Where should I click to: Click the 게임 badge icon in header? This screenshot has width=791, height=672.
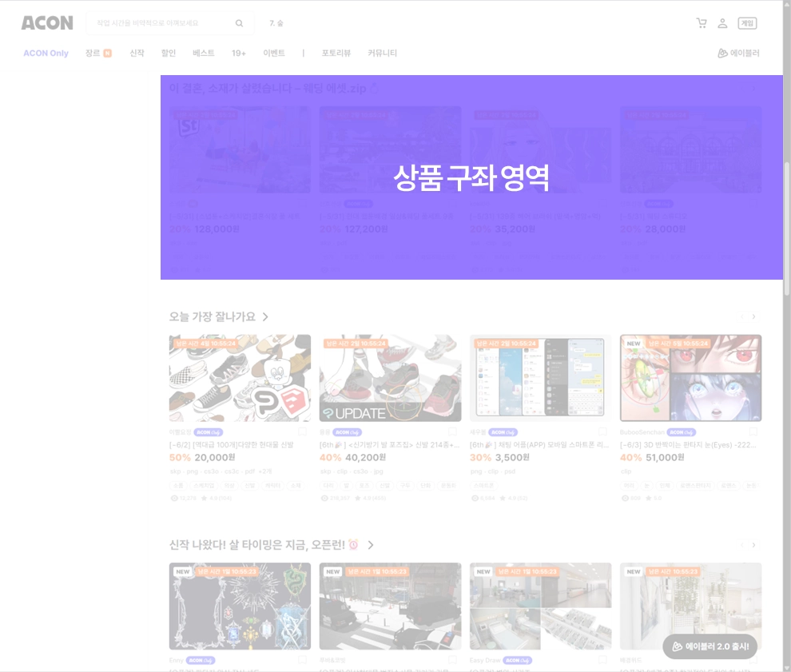tap(747, 23)
